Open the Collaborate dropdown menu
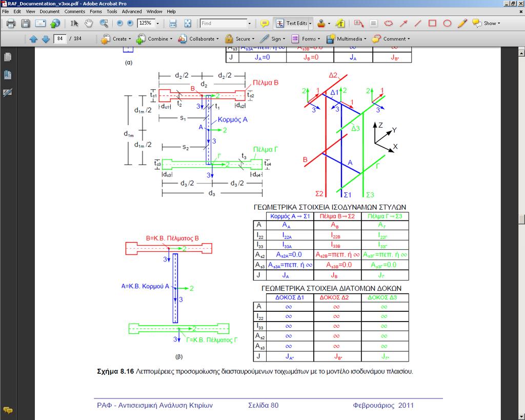 [198, 39]
